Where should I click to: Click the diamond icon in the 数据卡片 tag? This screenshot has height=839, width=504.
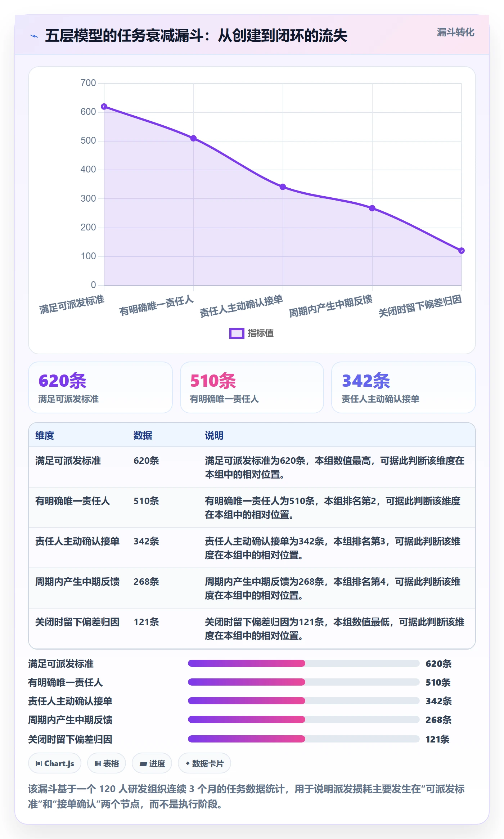point(188,763)
